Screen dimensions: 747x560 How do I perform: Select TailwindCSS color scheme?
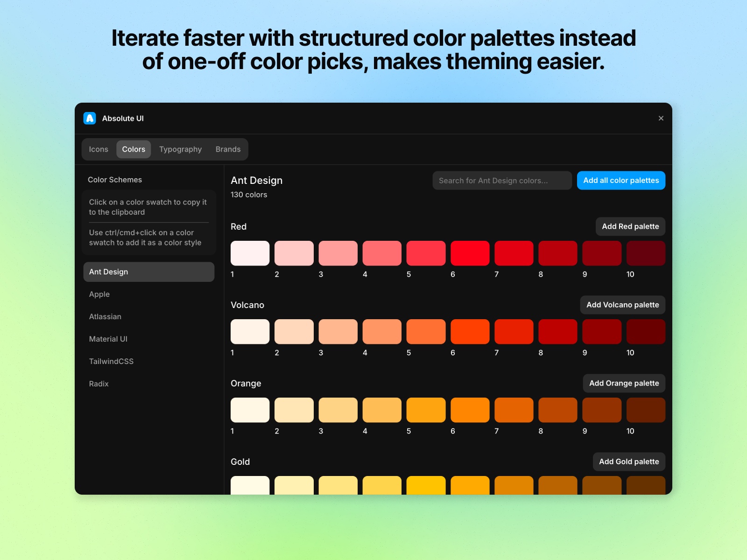coord(111,361)
